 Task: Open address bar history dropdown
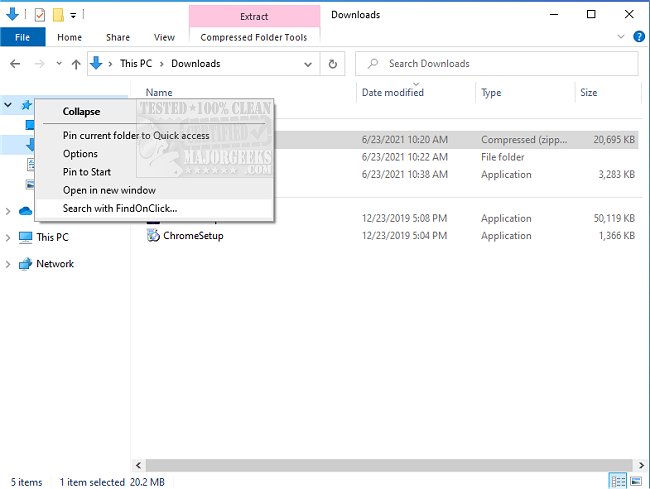click(308, 64)
